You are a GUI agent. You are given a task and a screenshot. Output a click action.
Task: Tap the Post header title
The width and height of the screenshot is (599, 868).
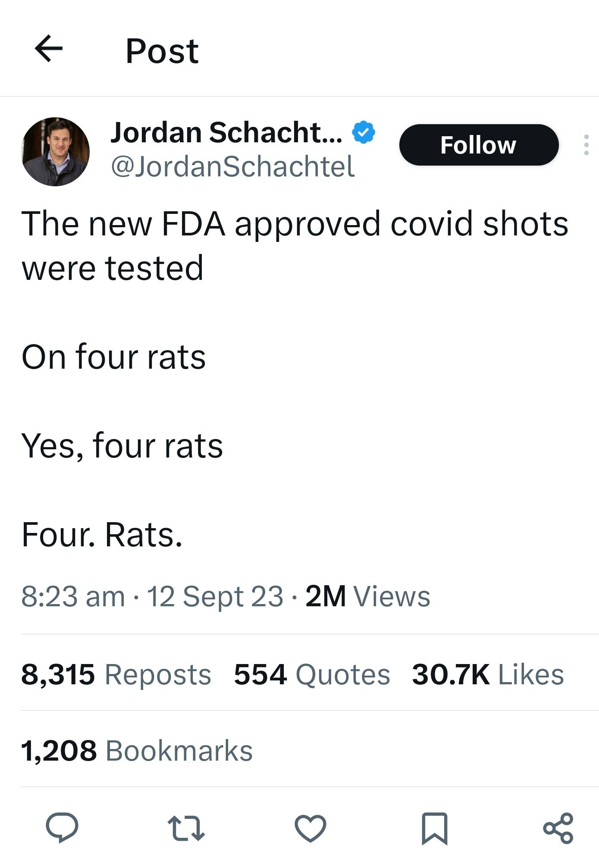[x=162, y=51]
